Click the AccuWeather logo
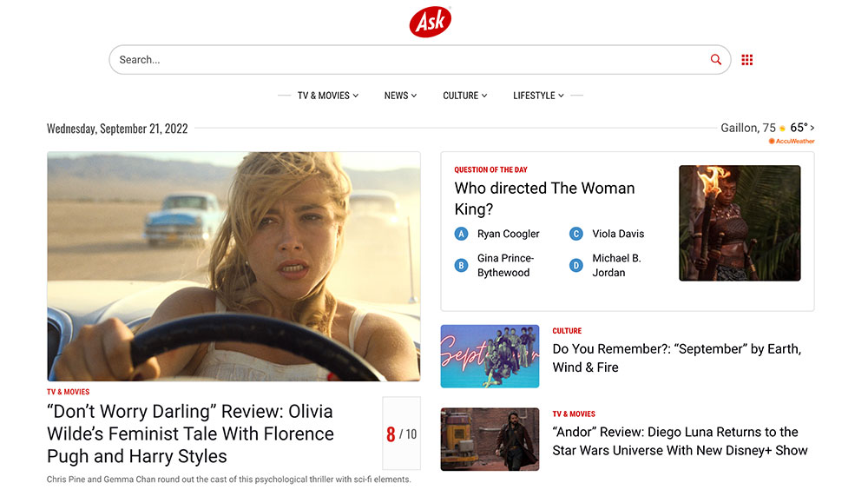 792,142
